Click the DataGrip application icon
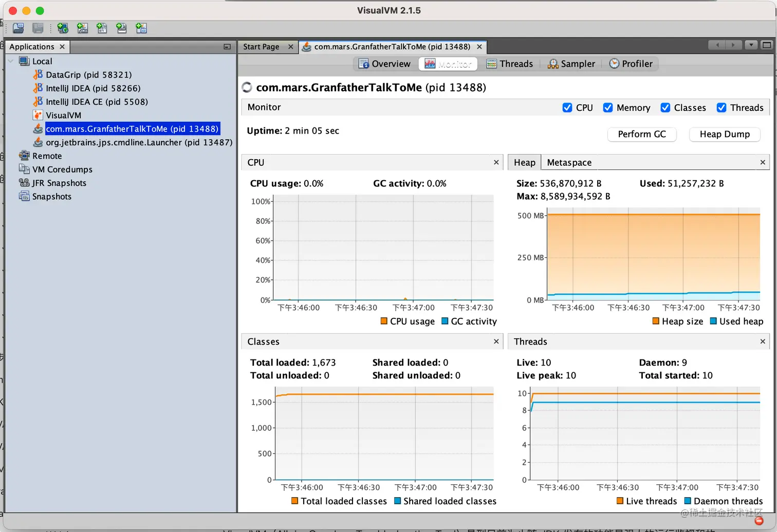This screenshot has height=532, width=777. click(38, 74)
